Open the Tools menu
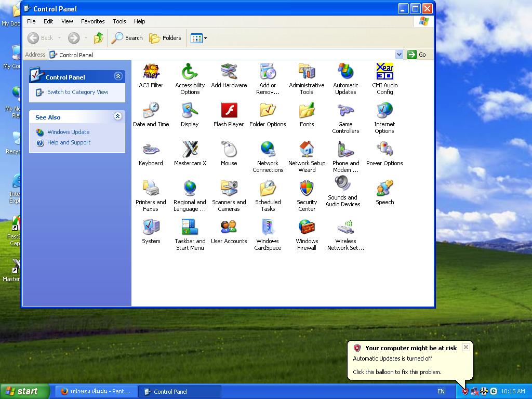 pyautogui.click(x=119, y=21)
